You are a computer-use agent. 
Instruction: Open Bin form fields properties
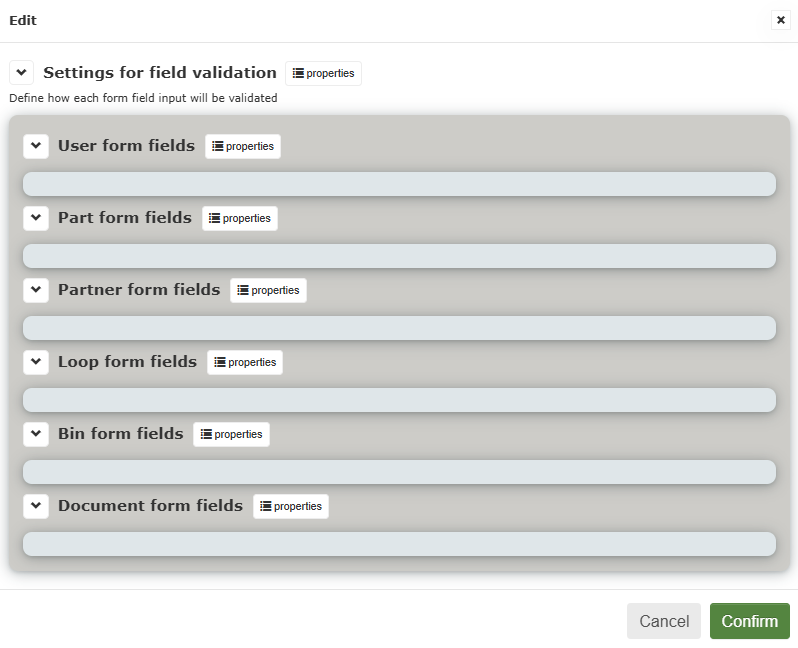tap(231, 434)
